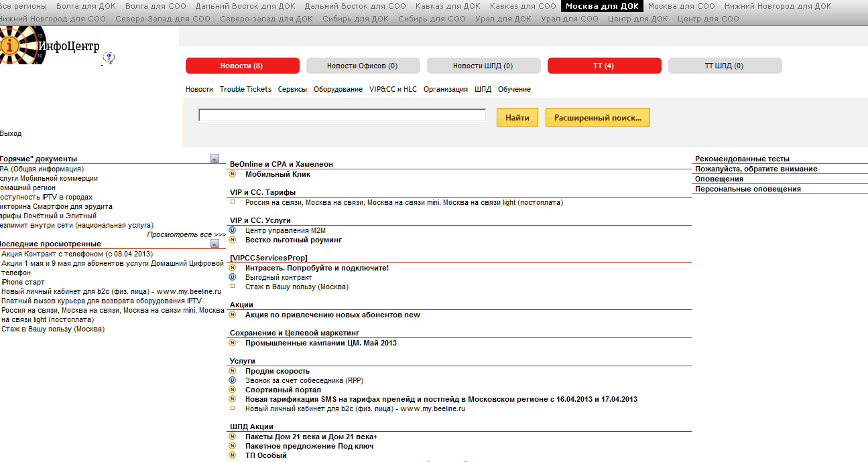This screenshot has height=462, width=868.
Task: Open the Сервисы menu
Action: tap(292, 89)
